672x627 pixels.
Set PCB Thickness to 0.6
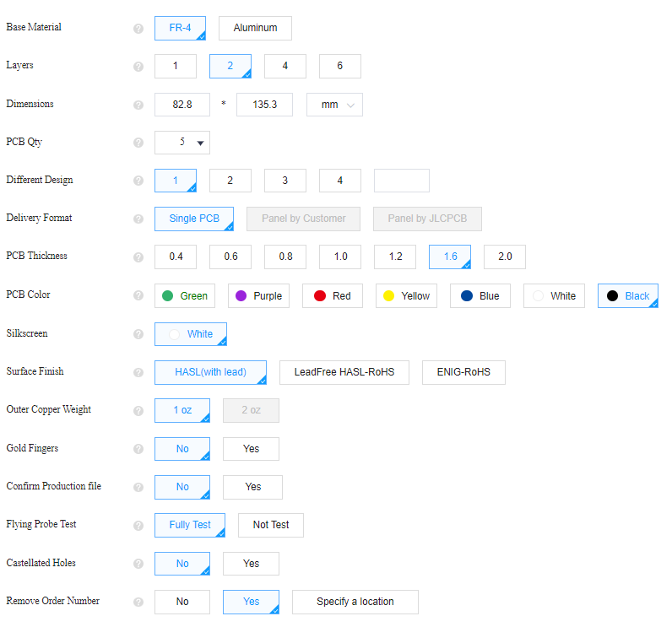pos(230,257)
